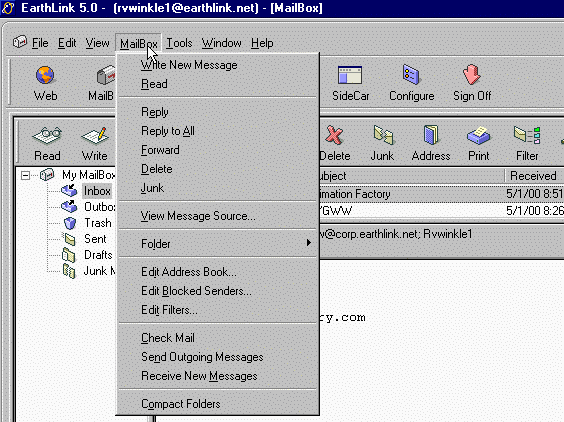Choose Edit Blocked Senders menu item
Image resolution: width=564 pixels, height=422 pixels.
(x=218, y=291)
